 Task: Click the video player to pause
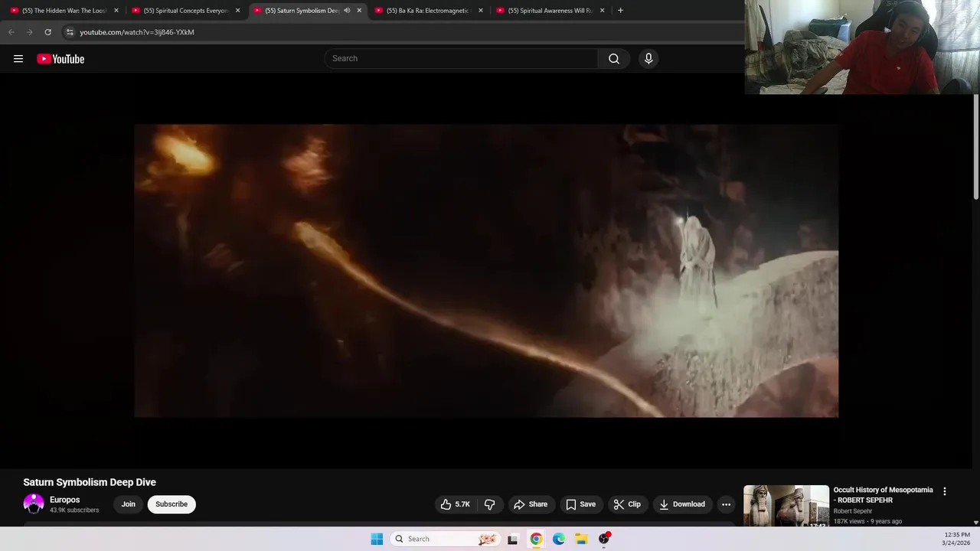click(x=486, y=271)
